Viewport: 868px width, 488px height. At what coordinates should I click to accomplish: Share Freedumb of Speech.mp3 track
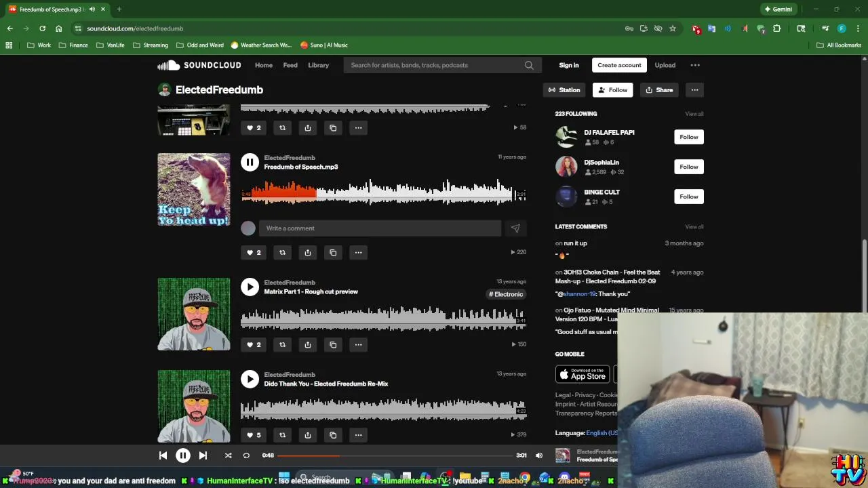(308, 252)
